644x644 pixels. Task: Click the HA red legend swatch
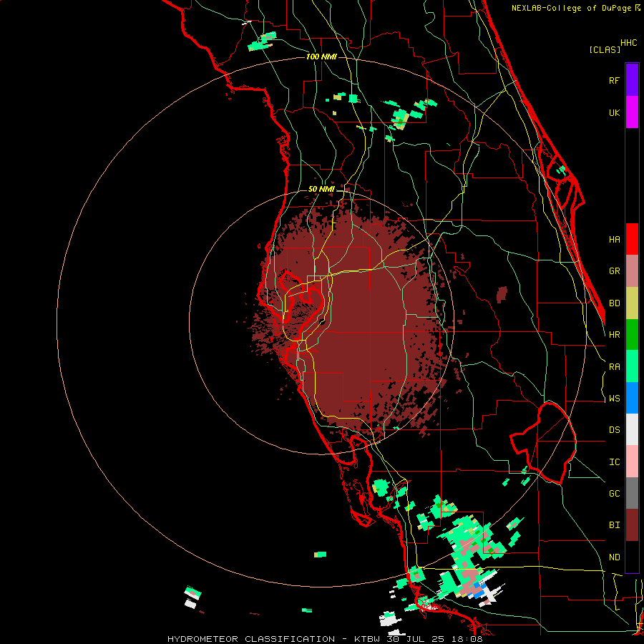tap(632, 239)
